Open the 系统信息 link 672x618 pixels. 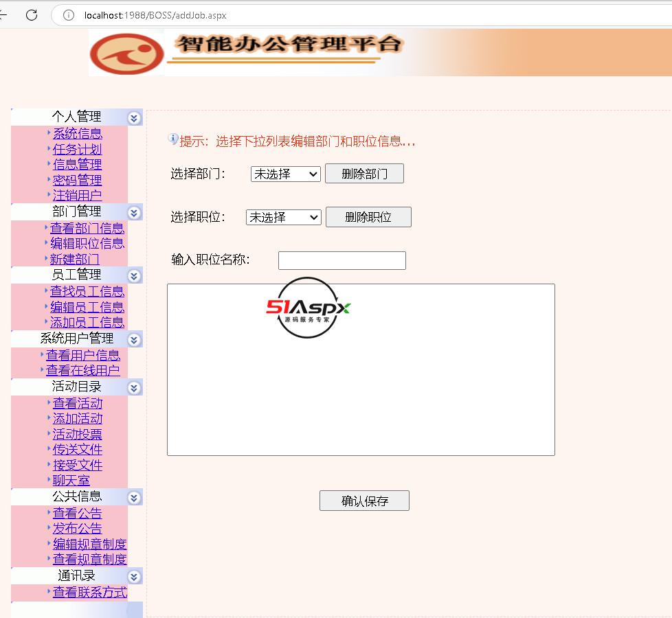tap(78, 133)
